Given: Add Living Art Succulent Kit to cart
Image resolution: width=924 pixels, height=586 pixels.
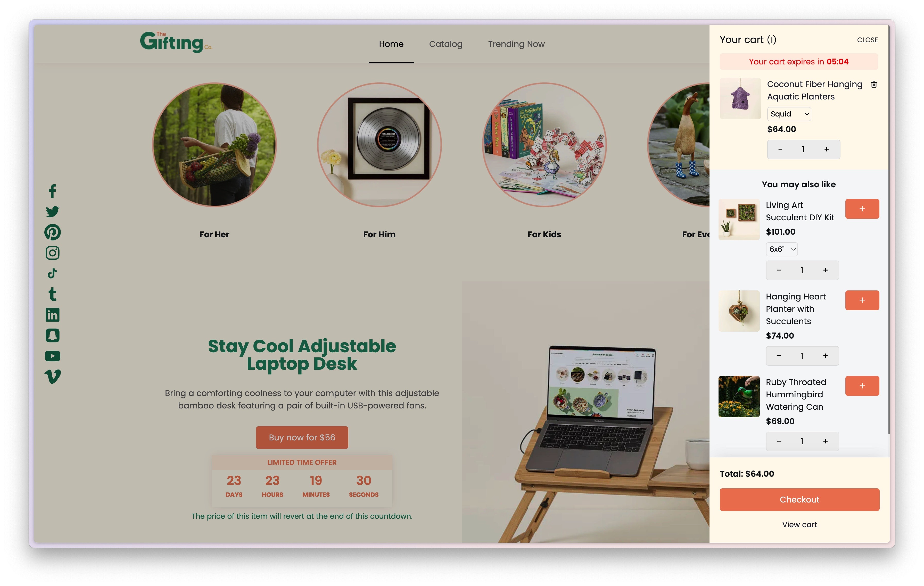Looking at the screenshot, I should pos(862,209).
